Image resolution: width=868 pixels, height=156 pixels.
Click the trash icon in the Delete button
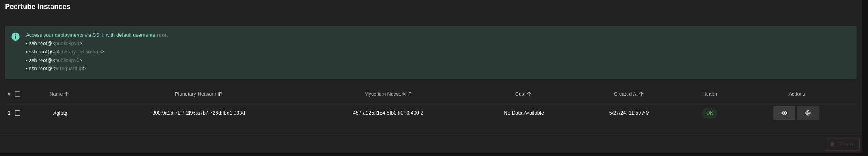[832, 144]
